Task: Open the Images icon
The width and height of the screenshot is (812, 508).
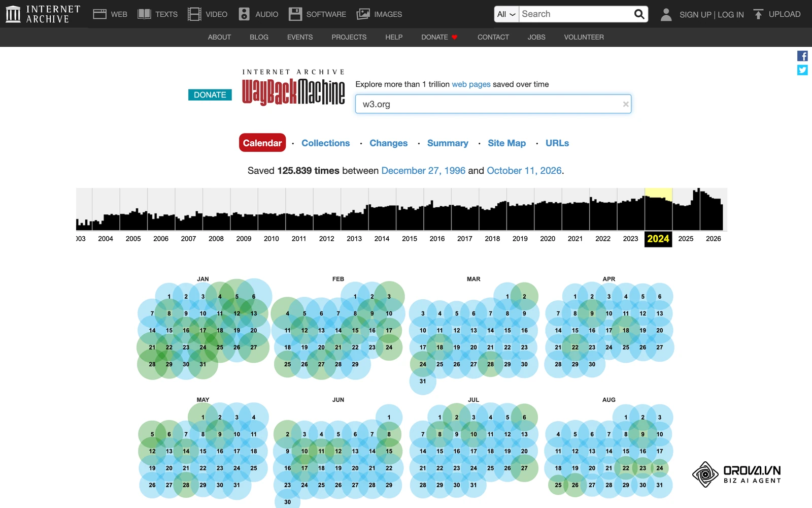Action: 363,14
